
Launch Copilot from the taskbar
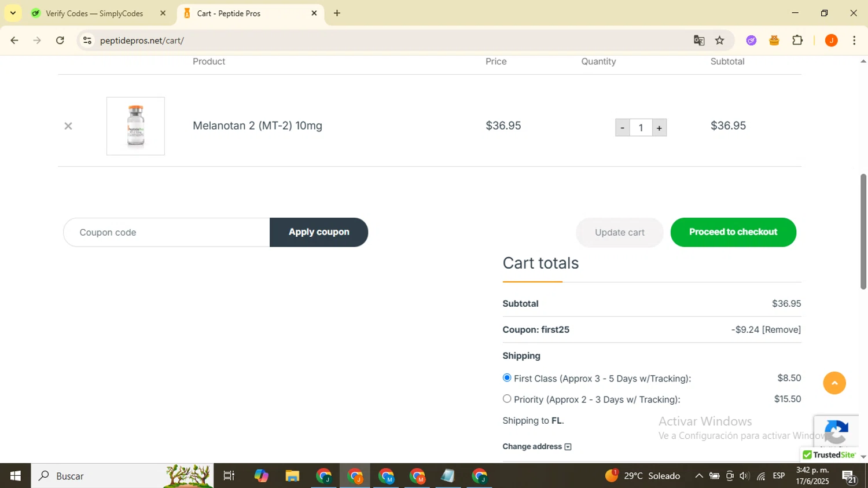tap(261, 476)
